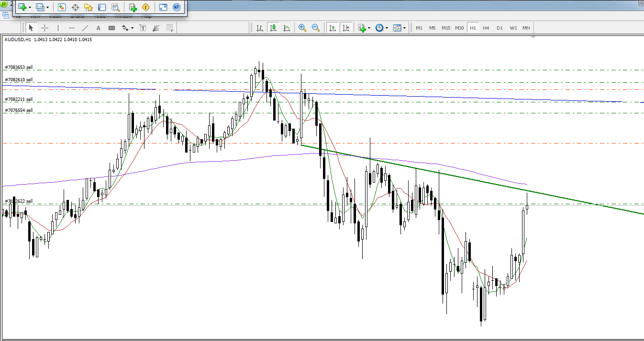
Task: Click the chart window icon beside the menu bar
Action: (5, 16)
